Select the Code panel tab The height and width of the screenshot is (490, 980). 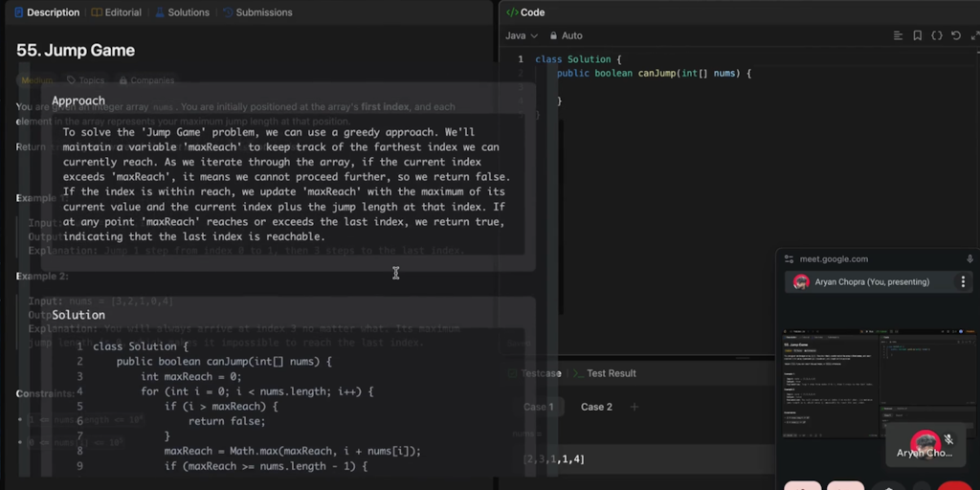[525, 12]
